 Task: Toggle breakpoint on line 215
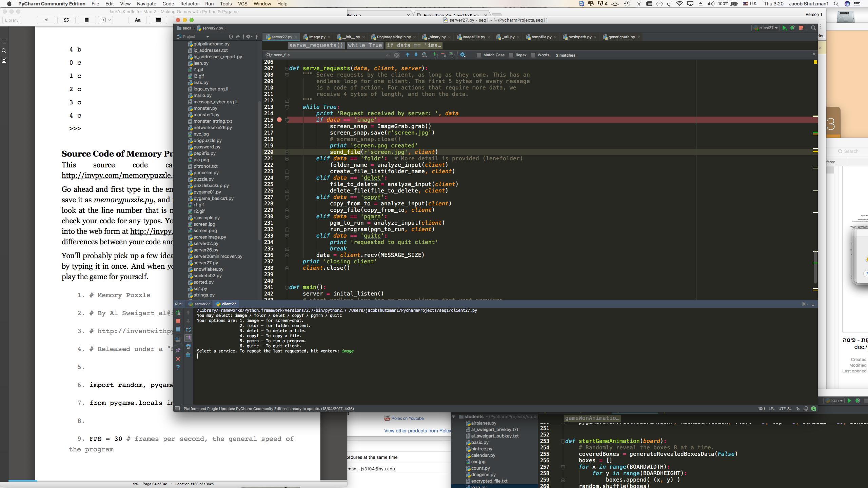click(279, 120)
